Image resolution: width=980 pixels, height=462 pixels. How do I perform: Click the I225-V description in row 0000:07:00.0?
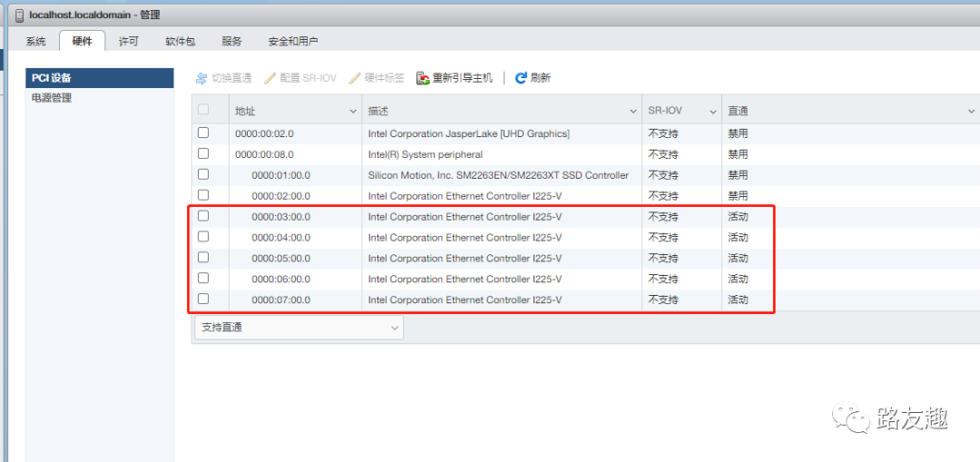point(465,300)
